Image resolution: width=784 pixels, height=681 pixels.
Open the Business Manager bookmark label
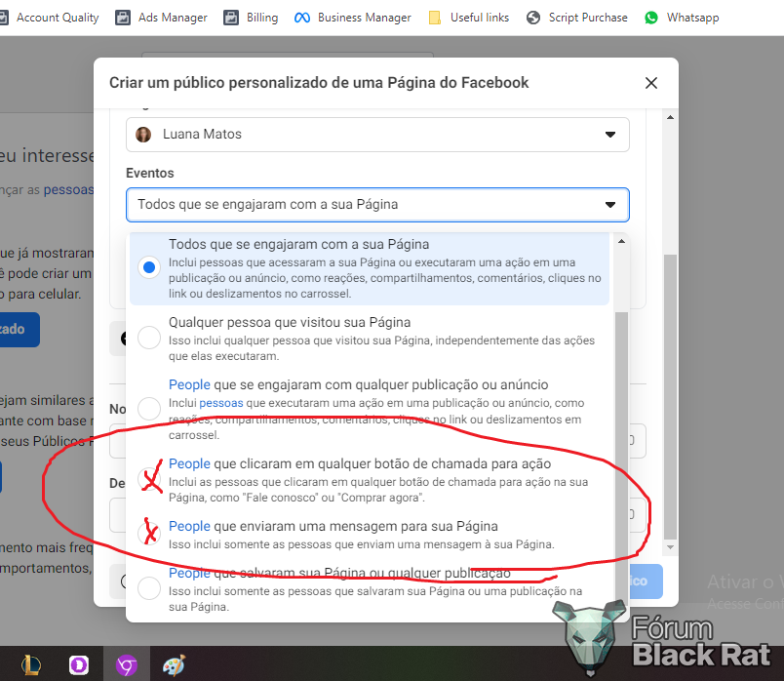(365, 18)
